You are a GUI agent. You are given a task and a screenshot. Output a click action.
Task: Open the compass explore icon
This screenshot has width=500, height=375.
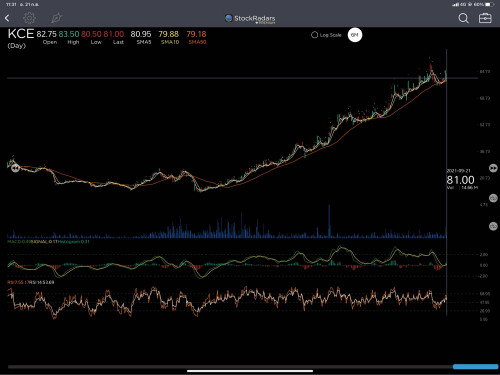click(57, 18)
